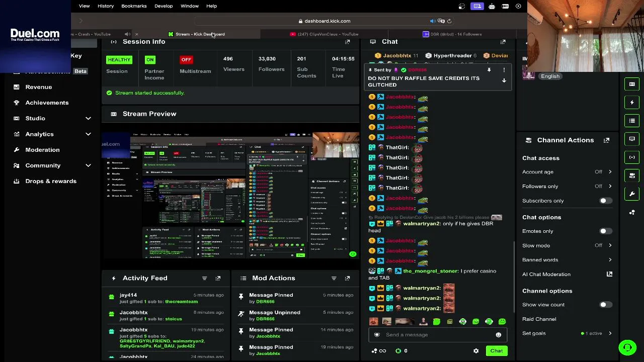Filter the Mod Actions list
Image resolution: width=644 pixels, height=362 pixels.
tap(334, 278)
